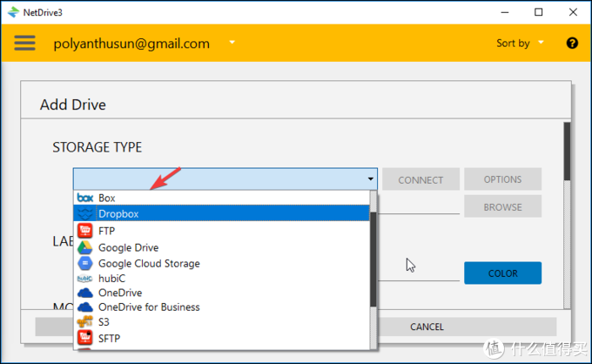Click the Box logo icon

point(85,198)
